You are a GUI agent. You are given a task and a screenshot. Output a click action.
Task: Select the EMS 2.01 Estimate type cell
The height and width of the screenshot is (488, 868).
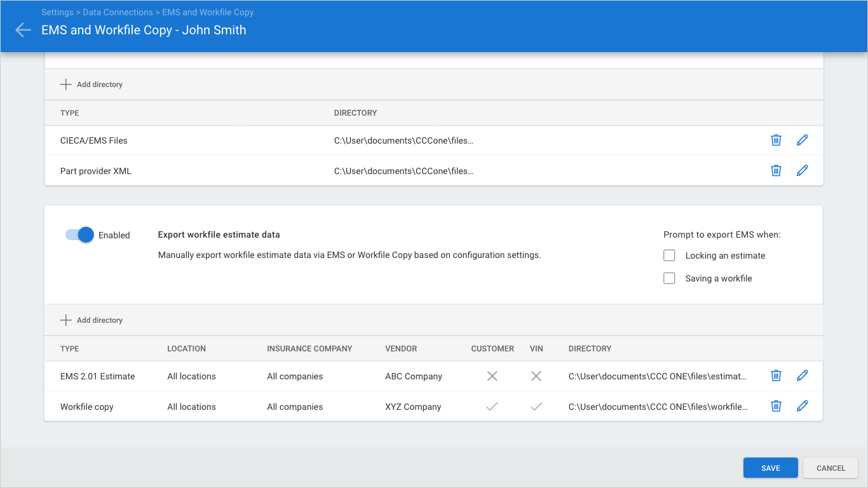[98, 376]
